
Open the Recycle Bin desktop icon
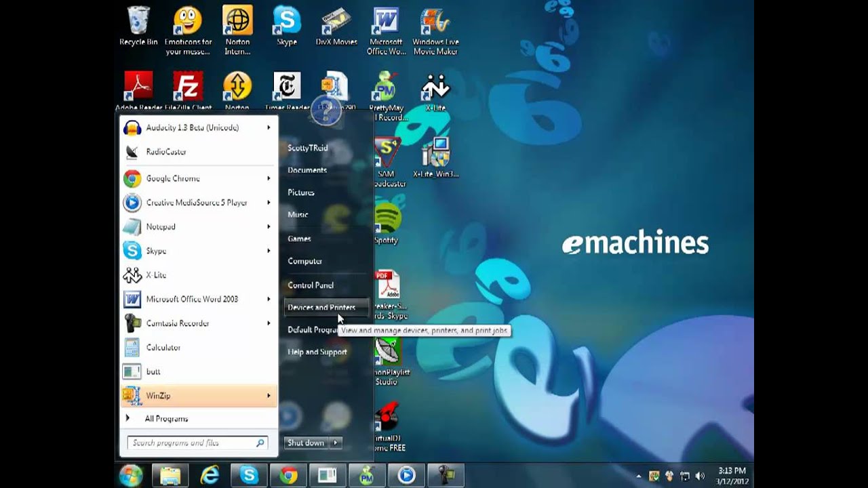click(x=138, y=26)
